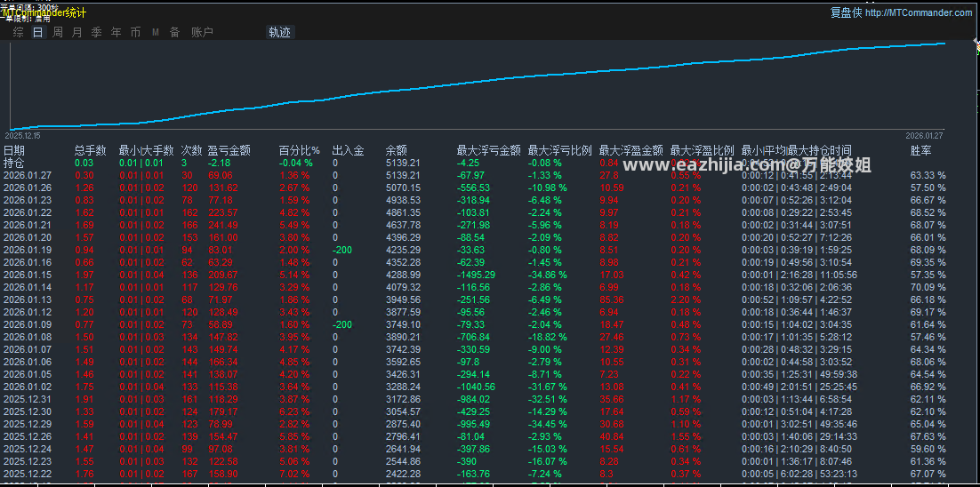This screenshot has height=487, width=980.
Task: Click the -200 withdrawal on 2026.01.09
Action: [341, 325]
